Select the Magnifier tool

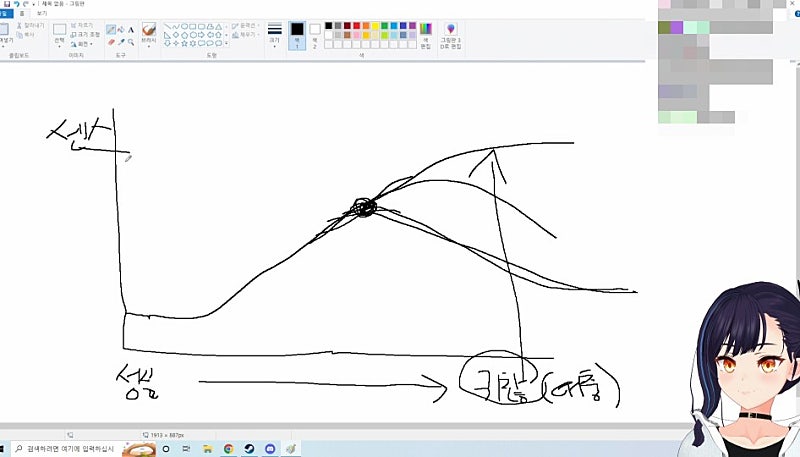tap(131, 42)
